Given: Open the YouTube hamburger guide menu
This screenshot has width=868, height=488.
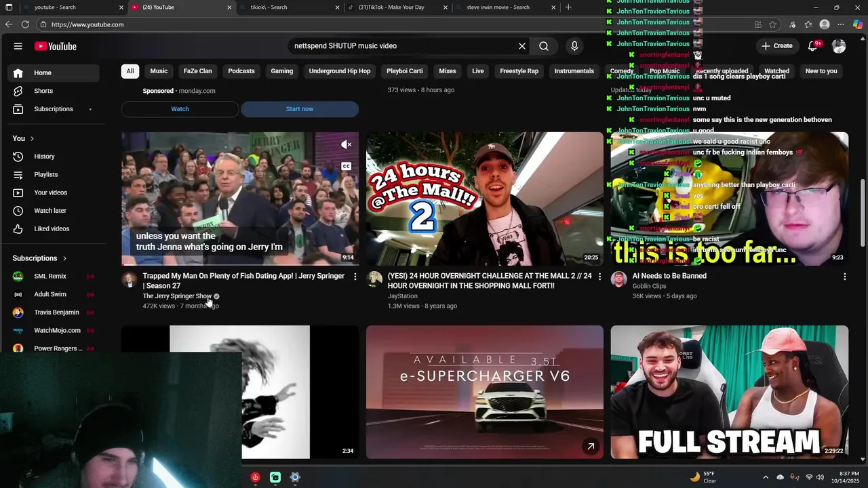Looking at the screenshot, I should click(x=18, y=46).
